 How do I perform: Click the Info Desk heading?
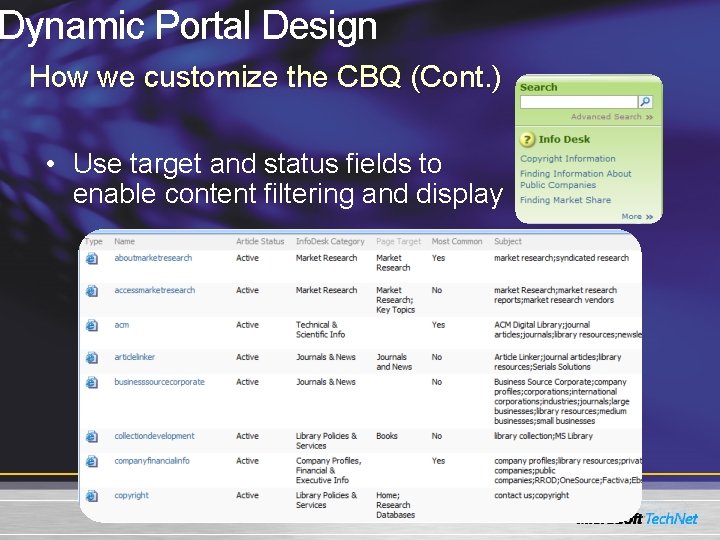pos(564,139)
